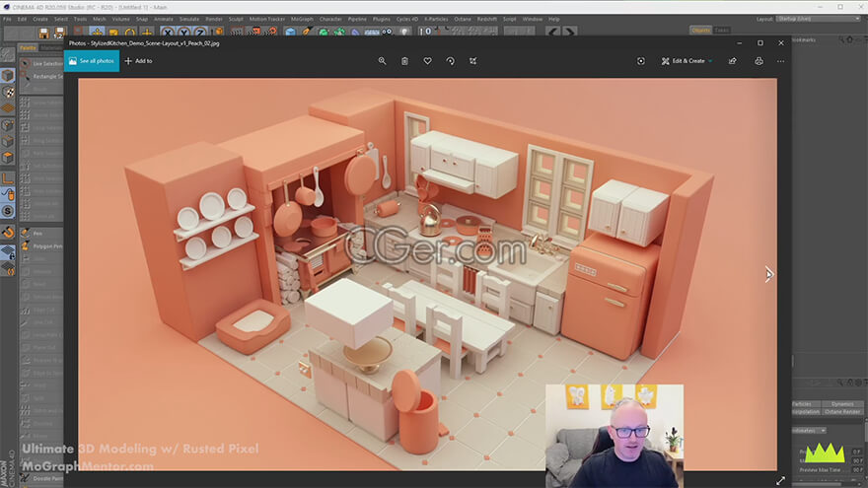Viewport: 868px width, 488px height.
Task: Click the Texture mode checkered cube icon
Action: [x=7, y=92]
